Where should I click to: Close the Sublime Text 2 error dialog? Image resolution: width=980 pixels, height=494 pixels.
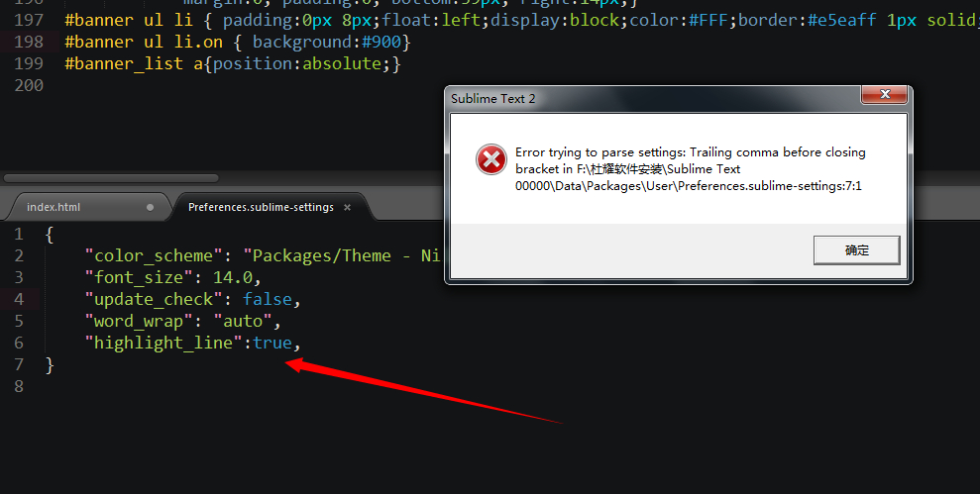tap(884, 94)
